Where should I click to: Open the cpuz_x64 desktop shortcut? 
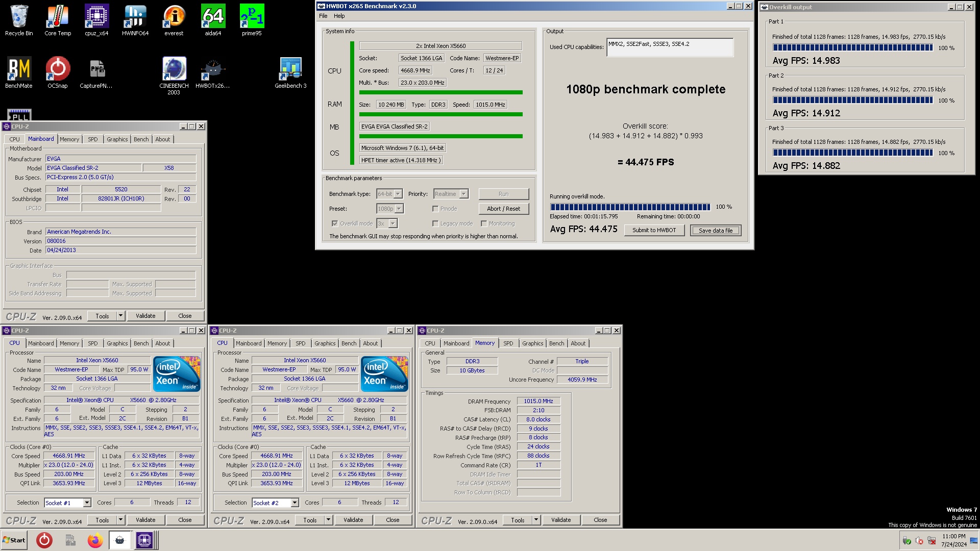click(x=96, y=20)
